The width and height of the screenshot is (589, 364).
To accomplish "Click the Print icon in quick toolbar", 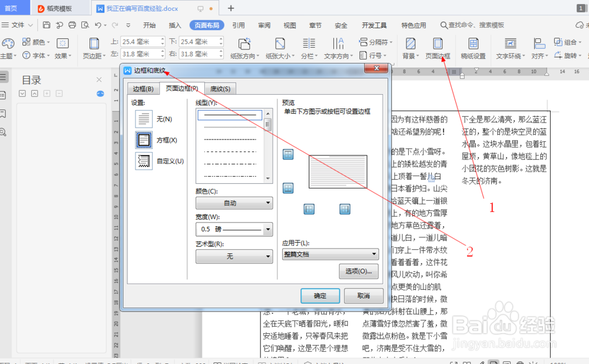I will pyautogui.click(x=72, y=25).
